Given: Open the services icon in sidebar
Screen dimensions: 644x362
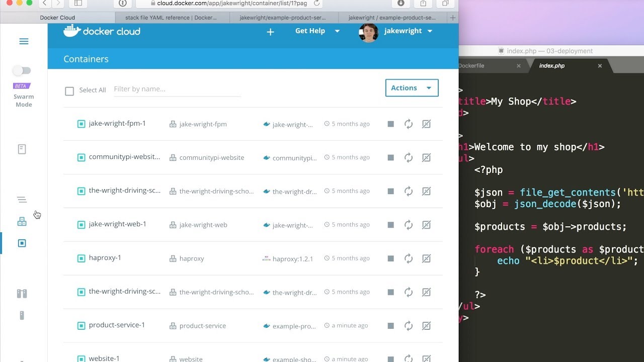Looking at the screenshot, I should coord(22,221).
